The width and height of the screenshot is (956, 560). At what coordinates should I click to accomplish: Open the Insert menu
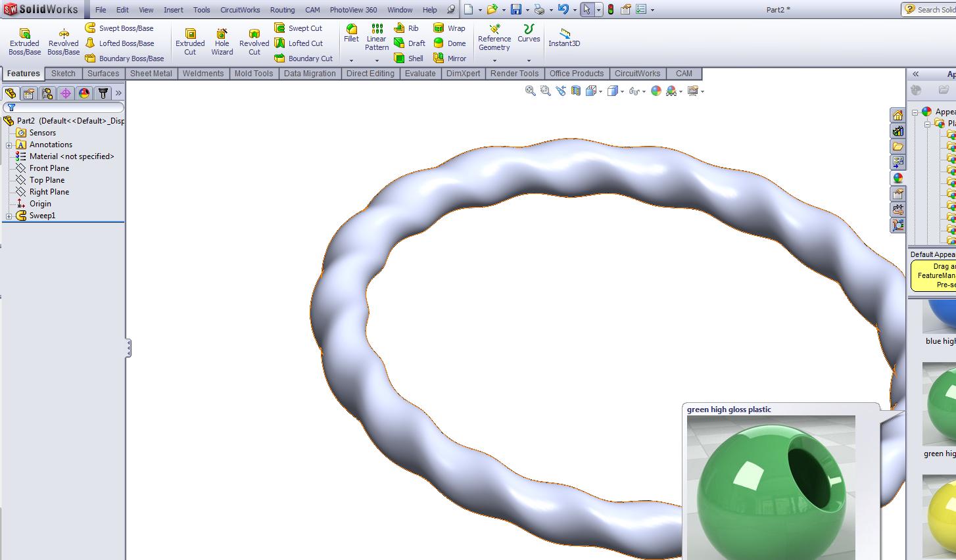(x=174, y=10)
